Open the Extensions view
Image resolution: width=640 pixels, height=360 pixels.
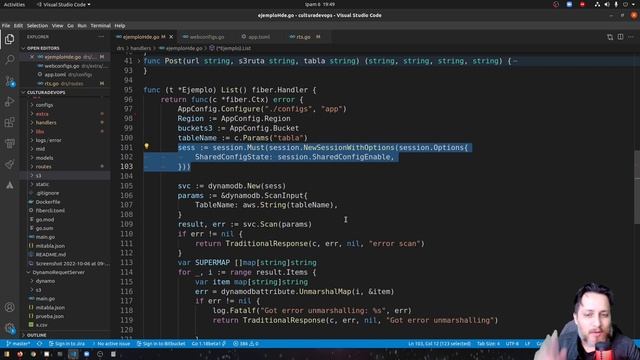(x=9, y=122)
